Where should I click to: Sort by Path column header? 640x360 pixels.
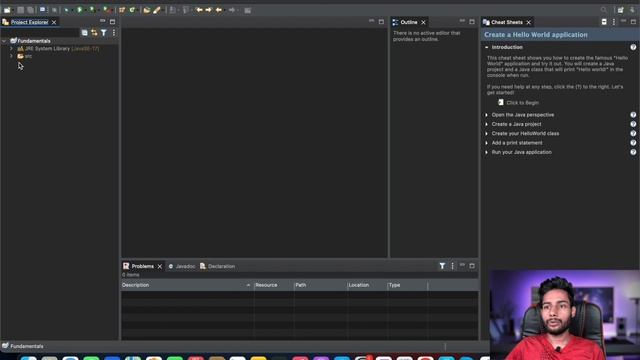pos(320,285)
